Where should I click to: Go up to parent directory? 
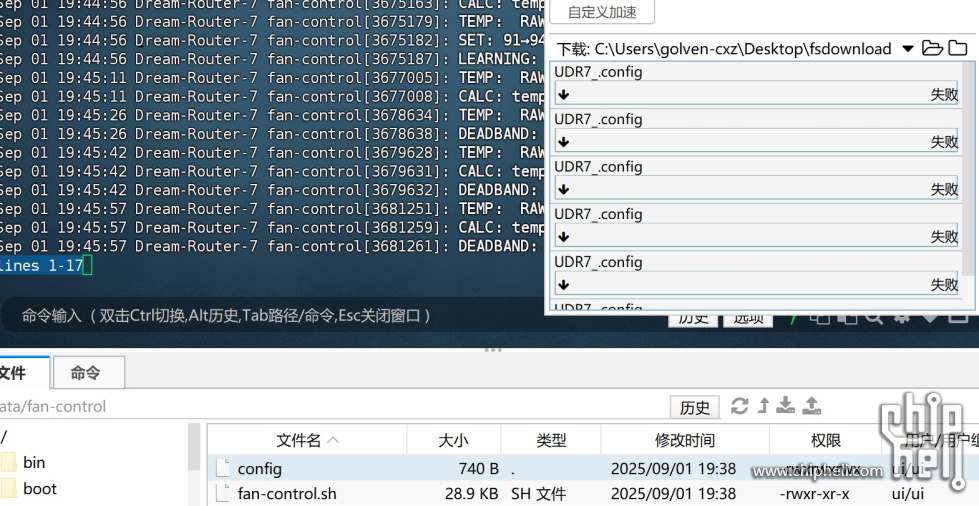click(x=763, y=406)
